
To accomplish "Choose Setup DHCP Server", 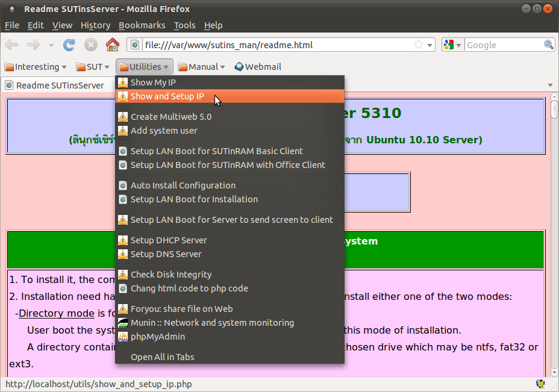I will click(230, 240).
